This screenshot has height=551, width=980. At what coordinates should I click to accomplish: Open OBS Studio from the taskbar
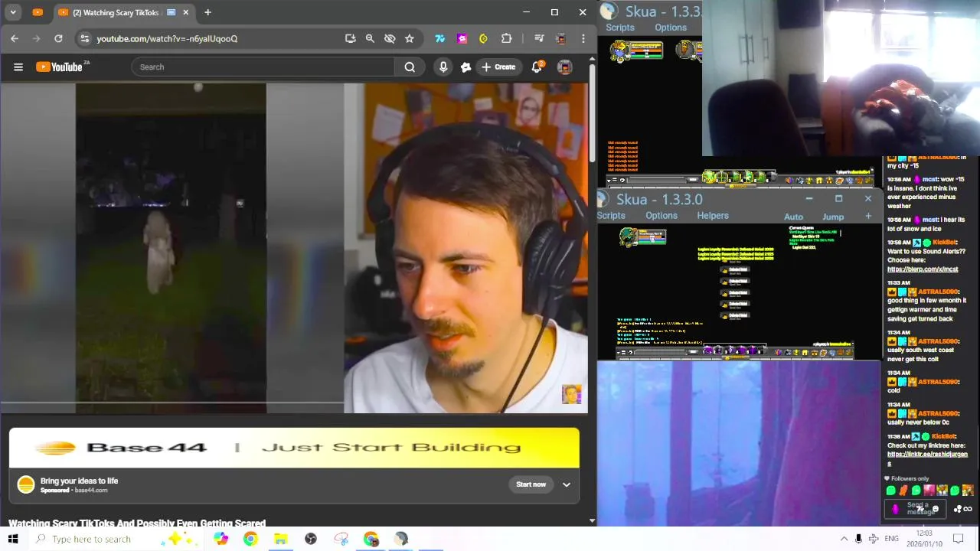[310, 539]
